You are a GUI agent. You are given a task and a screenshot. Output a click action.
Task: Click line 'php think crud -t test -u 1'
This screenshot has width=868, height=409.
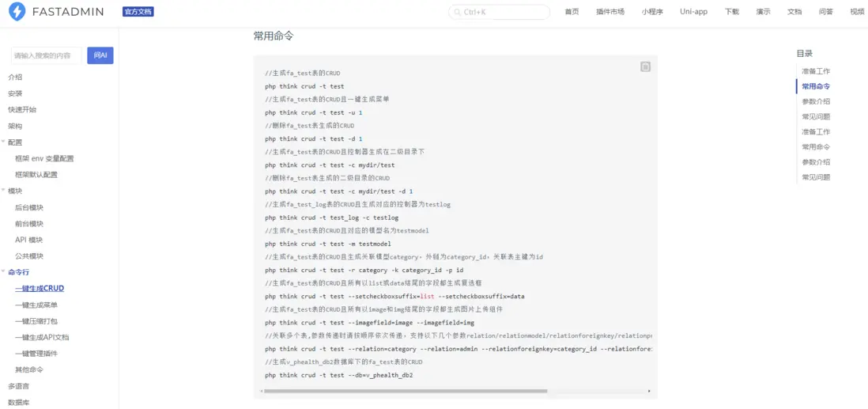click(x=314, y=112)
